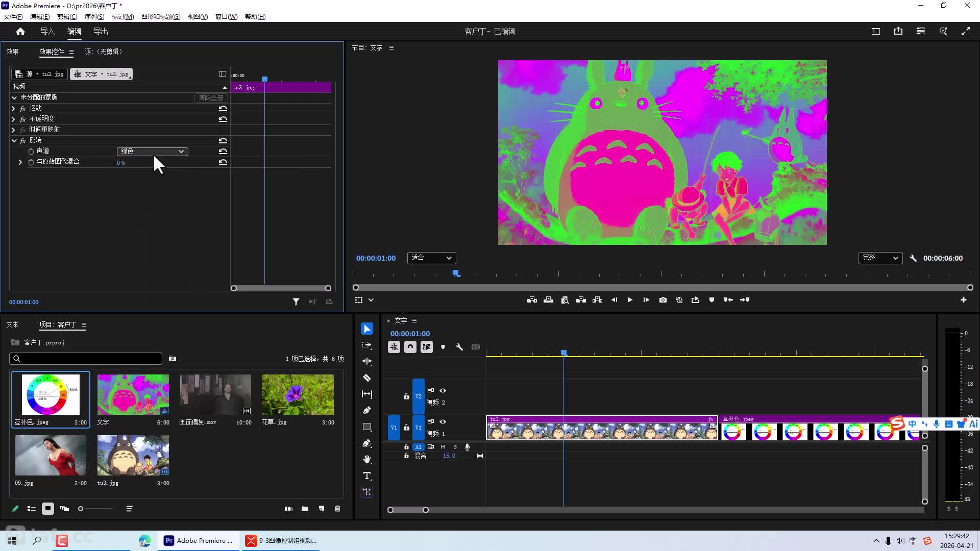The width and height of the screenshot is (980, 551).
Task: Reset the 运动 effect
Action: click(x=223, y=108)
